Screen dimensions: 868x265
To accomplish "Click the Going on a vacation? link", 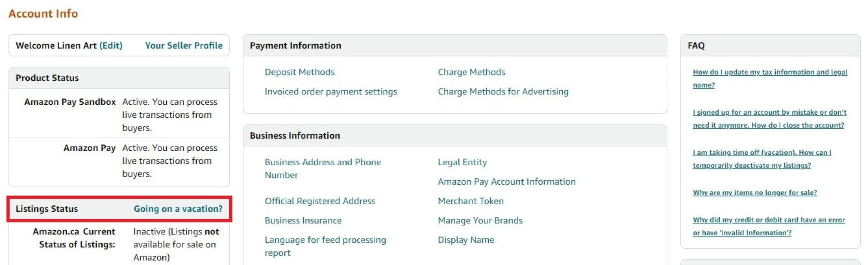I will [x=177, y=209].
